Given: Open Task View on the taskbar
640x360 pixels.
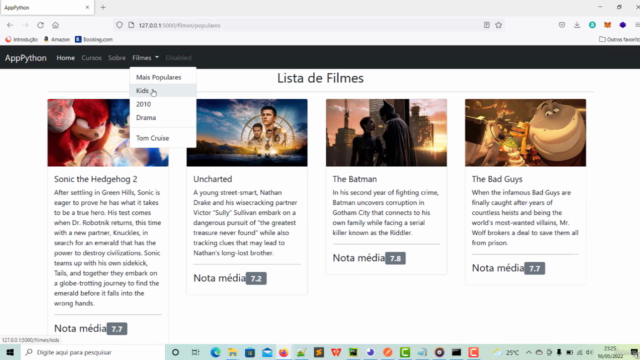Looking at the screenshot, I should [x=196, y=352].
